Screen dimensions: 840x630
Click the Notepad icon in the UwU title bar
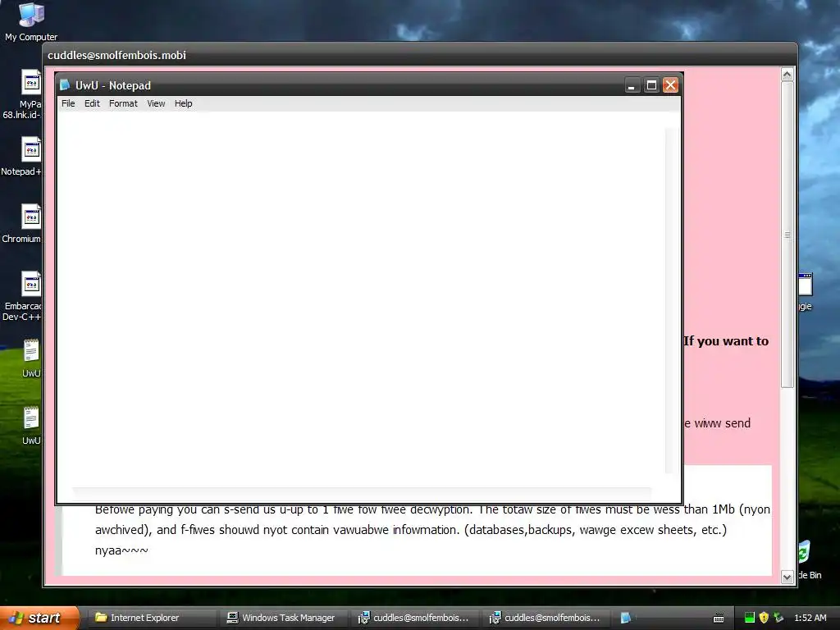click(66, 85)
